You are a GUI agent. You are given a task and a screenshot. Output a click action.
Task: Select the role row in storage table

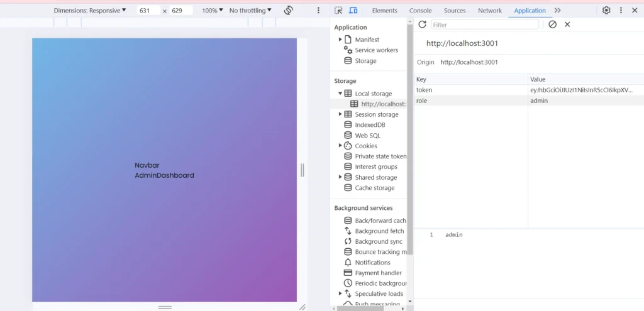point(472,101)
